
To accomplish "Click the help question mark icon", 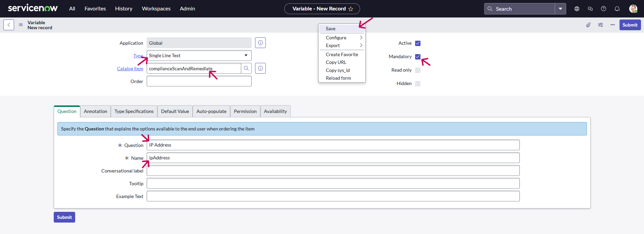I will (603, 9).
